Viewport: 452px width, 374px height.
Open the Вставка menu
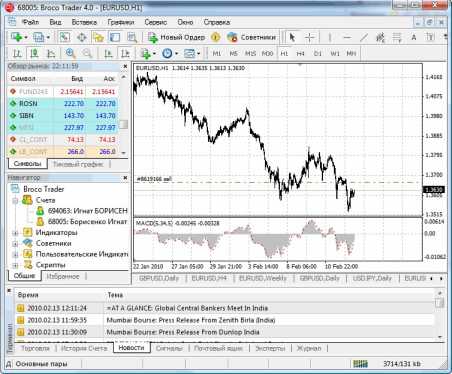(84, 22)
